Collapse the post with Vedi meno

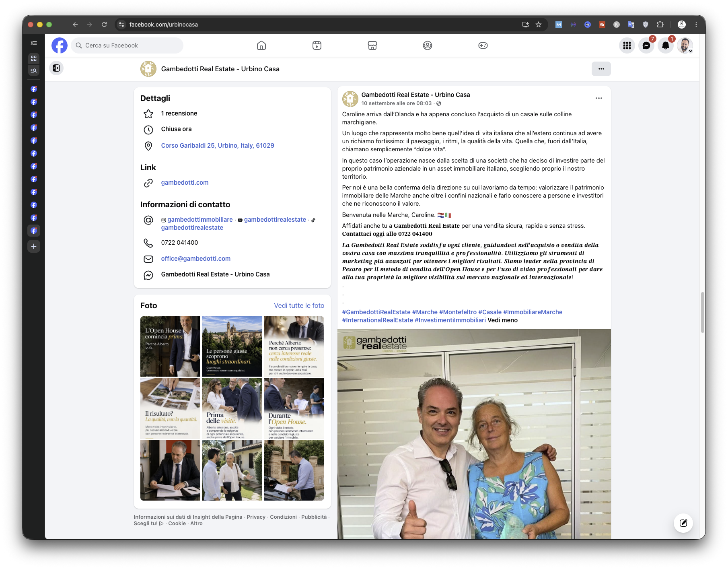pyautogui.click(x=502, y=320)
